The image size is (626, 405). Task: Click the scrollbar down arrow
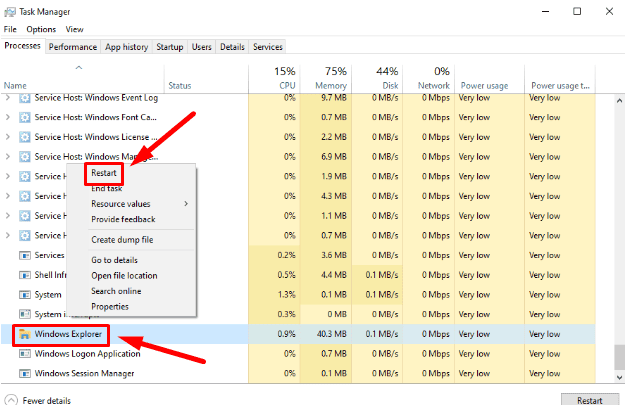pos(619,377)
